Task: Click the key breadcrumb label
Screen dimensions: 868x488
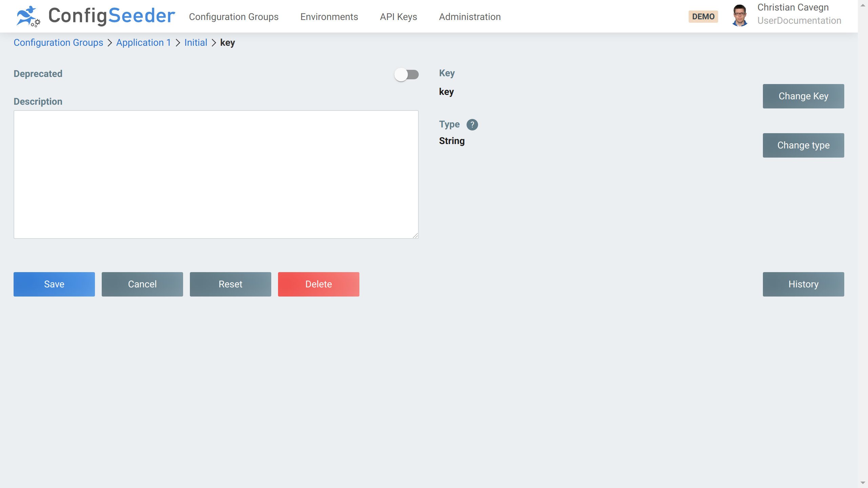Action: (227, 43)
